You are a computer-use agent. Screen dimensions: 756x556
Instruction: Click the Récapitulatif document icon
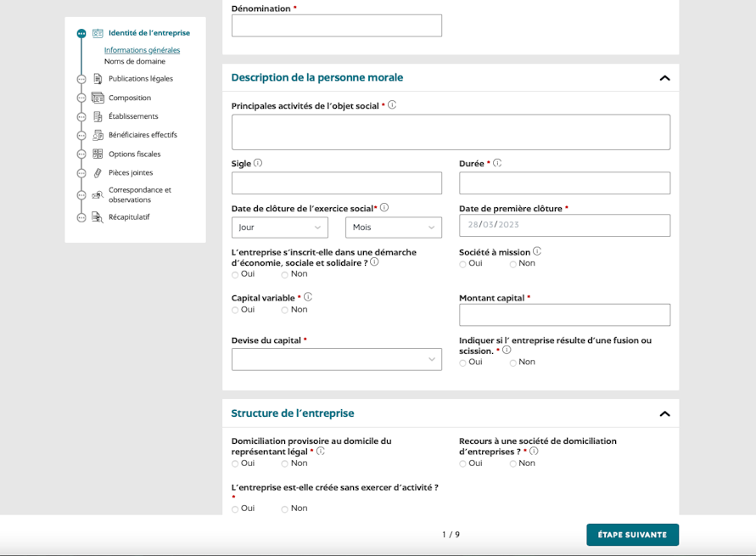point(98,217)
